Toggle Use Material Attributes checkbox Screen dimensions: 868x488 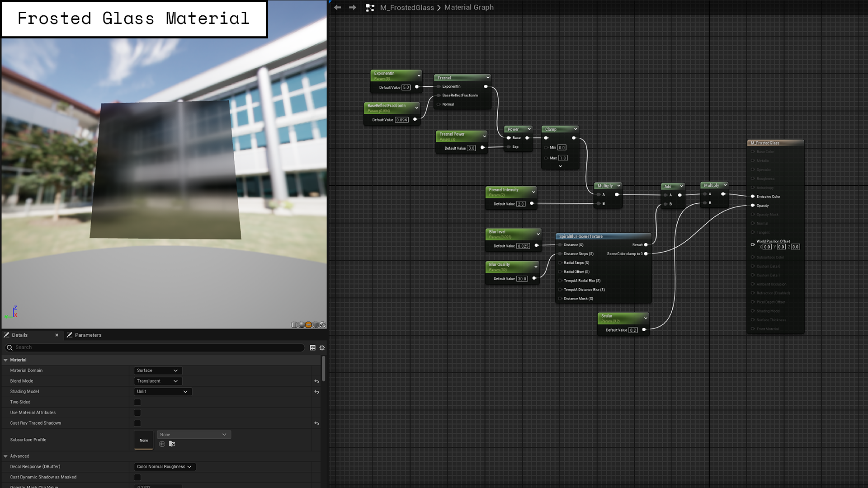[x=137, y=413]
